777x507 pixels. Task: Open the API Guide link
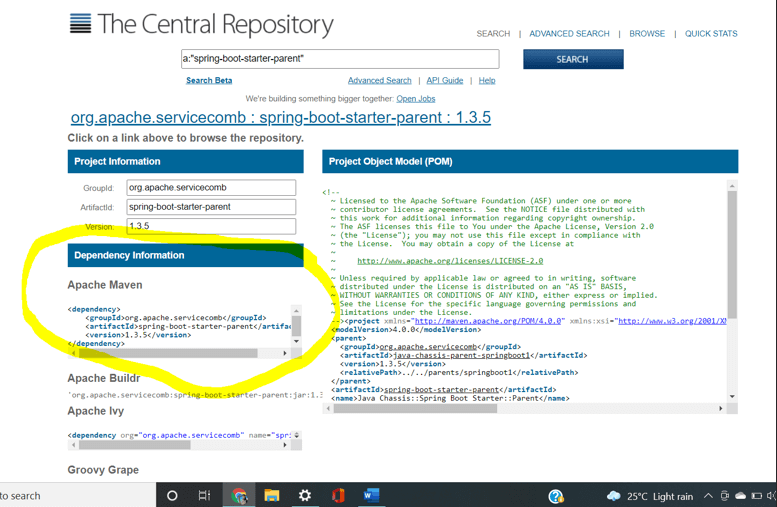click(x=445, y=80)
